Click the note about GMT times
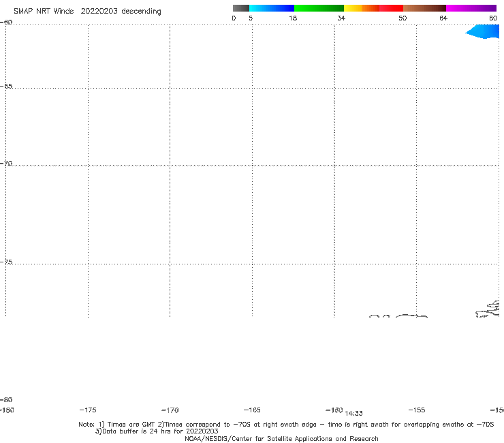 (x=286, y=425)
